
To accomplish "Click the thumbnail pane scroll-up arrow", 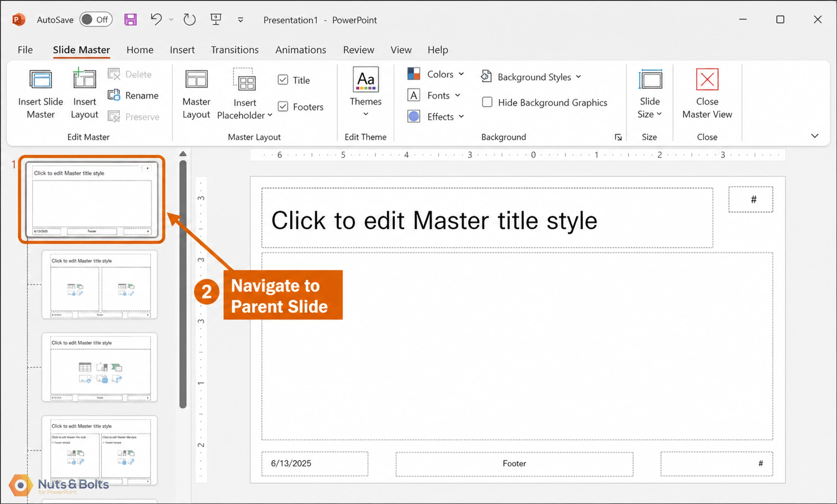I will [183, 154].
